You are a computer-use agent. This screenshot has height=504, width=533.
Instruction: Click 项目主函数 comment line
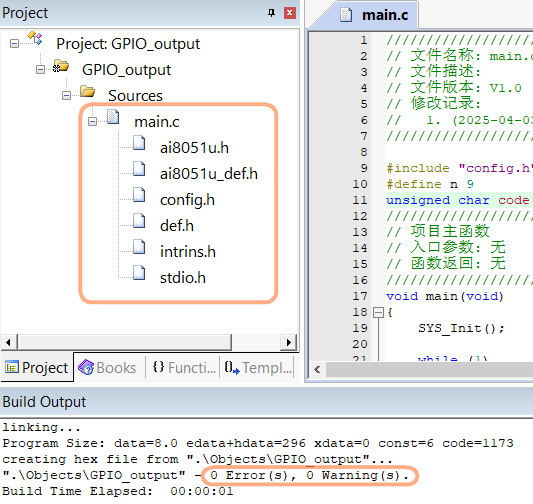(x=438, y=232)
